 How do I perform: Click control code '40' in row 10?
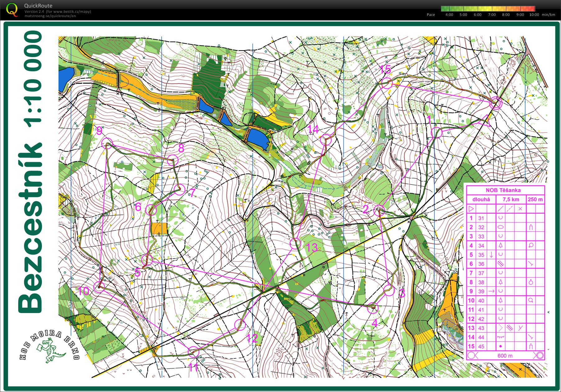[x=481, y=301]
